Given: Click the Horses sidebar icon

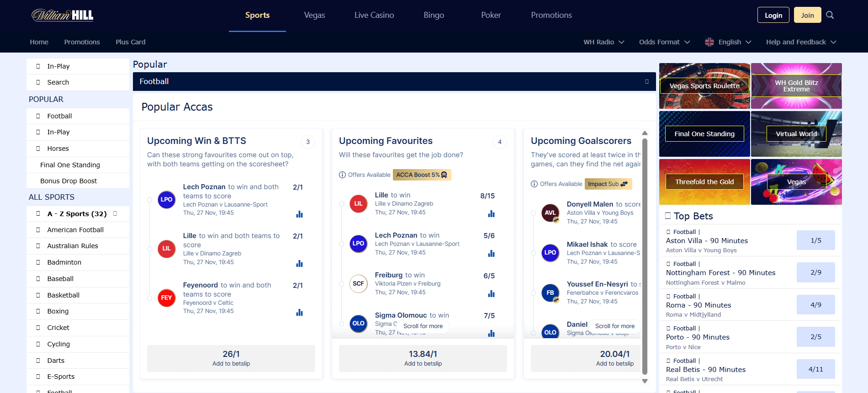Looking at the screenshot, I should click(x=38, y=149).
